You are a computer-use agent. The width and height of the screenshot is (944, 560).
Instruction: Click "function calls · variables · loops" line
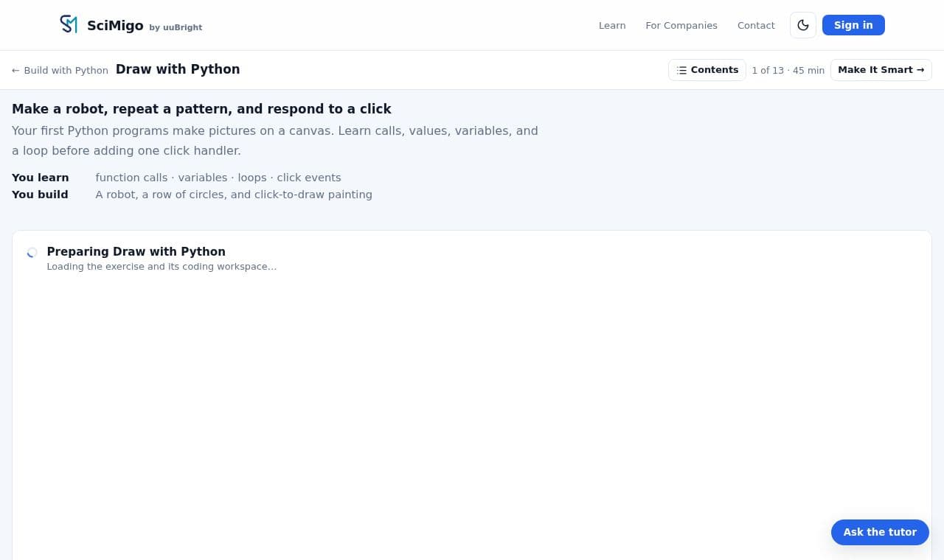218,178
